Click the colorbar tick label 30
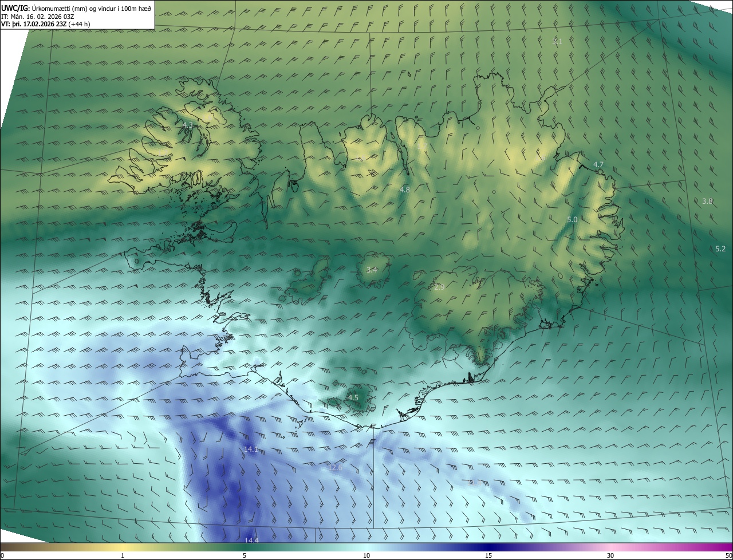Image resolution: width=733 pixels, height=560 pixels. pyautogui.click(x=610, y=555)
